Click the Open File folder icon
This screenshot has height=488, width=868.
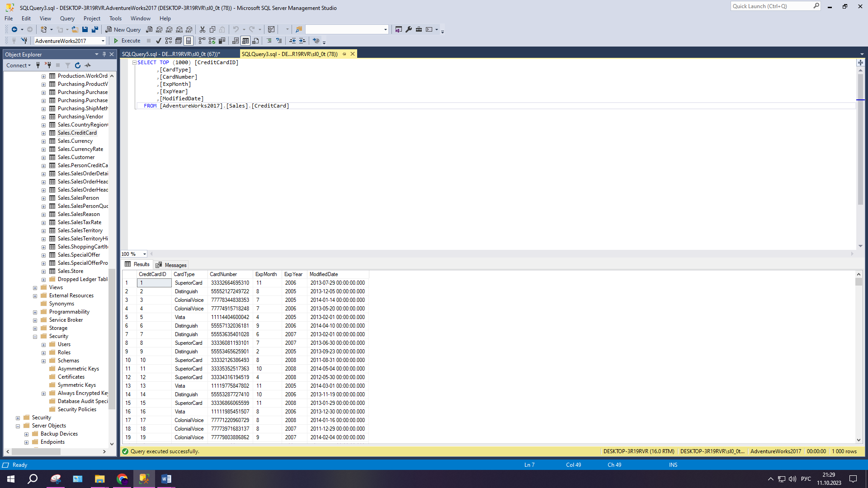(x=75, y=29)
